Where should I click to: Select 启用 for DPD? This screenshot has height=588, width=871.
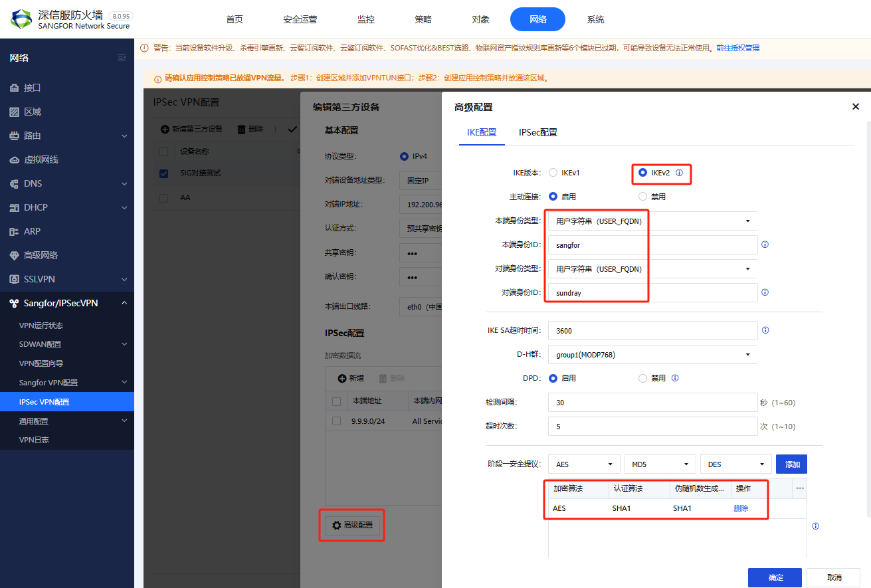pos(553,378)
